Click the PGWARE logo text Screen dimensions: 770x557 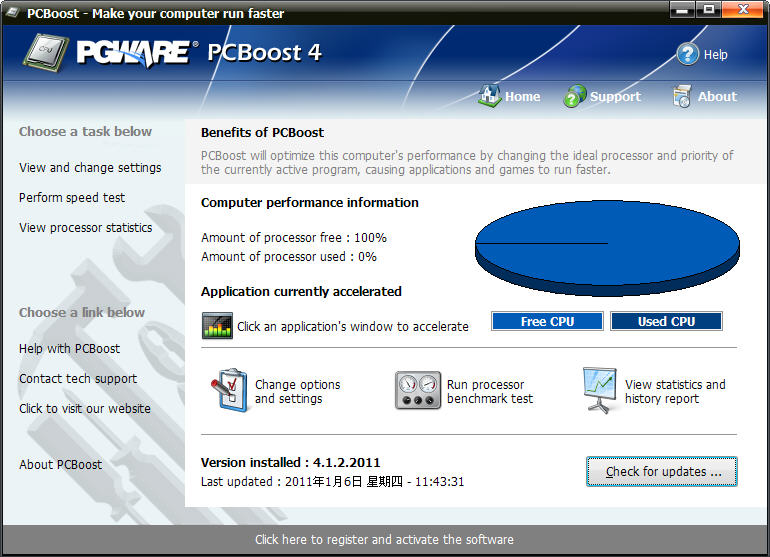[133, 53]
